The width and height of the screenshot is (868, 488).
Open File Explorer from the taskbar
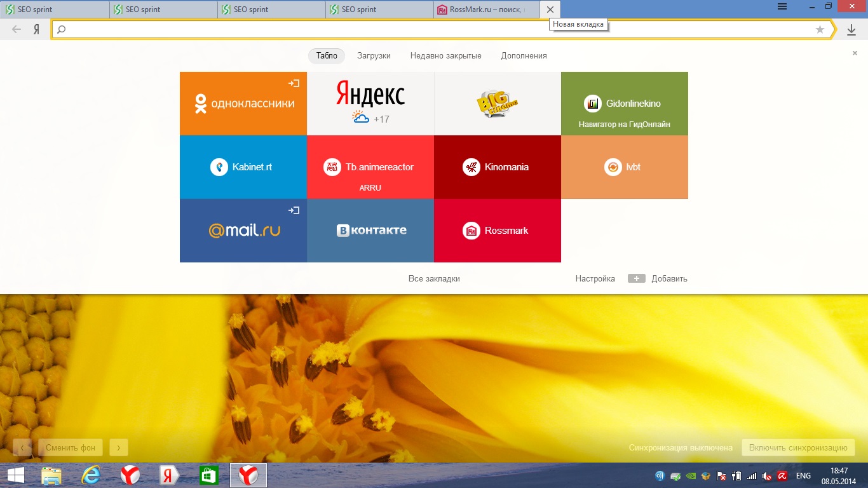(52, 475)
